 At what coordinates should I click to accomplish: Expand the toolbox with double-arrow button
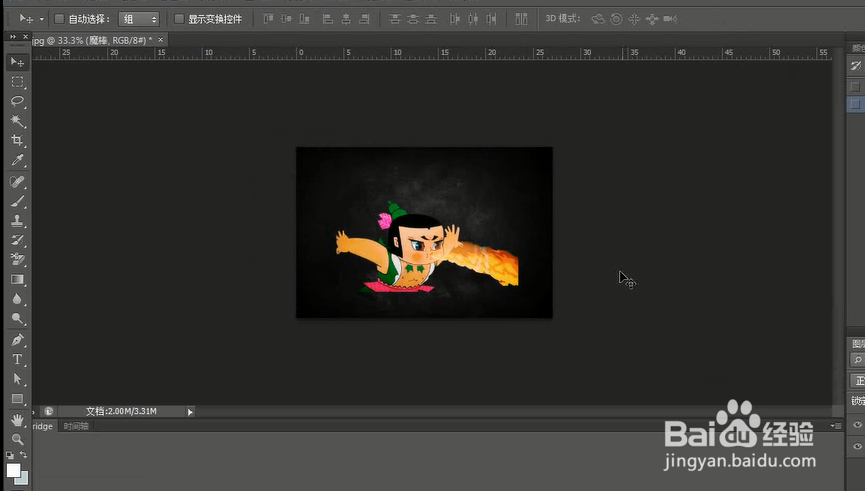coord(13,36)
